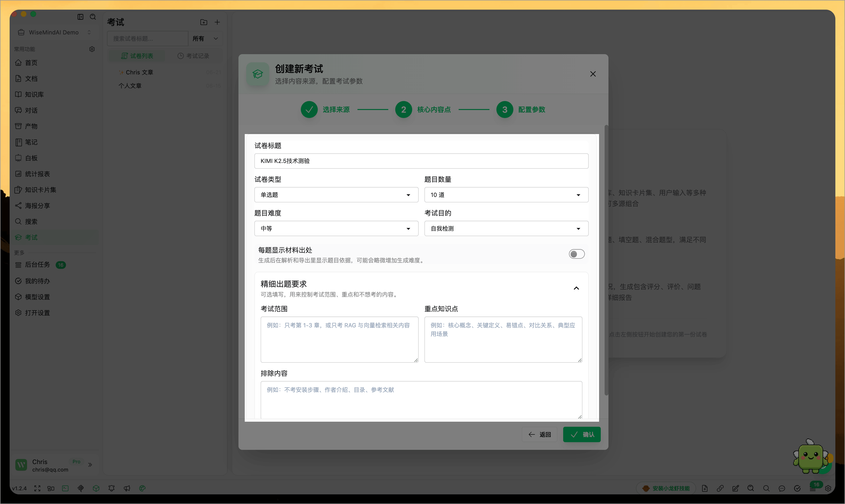845x504 pixels.
Task: Click the 试卷标题 input field
Action: pyautogui.click(x=421, y=161)
